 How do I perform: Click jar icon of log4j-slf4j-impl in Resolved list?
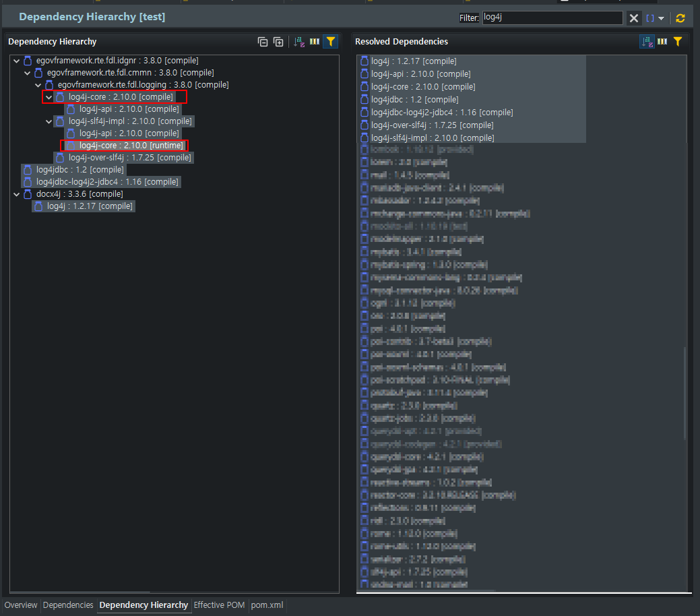364,138
